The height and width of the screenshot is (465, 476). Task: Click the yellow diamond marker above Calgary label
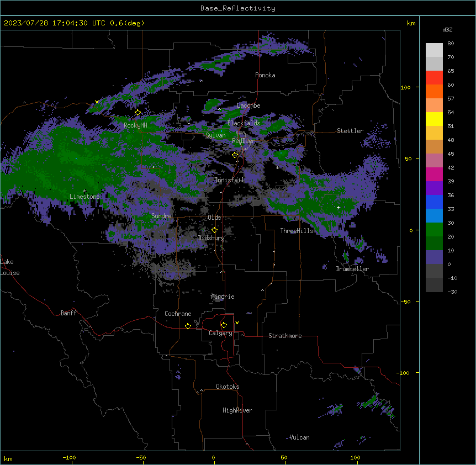click(224, 325)
